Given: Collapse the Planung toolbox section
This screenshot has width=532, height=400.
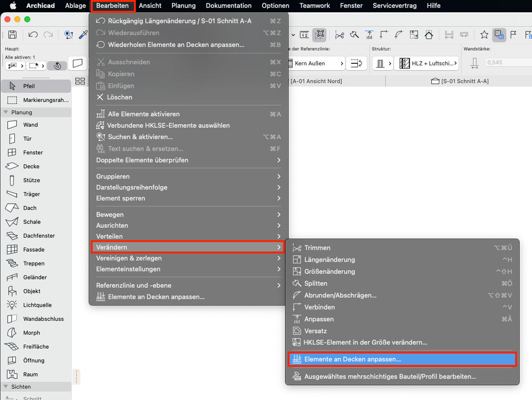Looking at the screenshot, I should [5, 112].
